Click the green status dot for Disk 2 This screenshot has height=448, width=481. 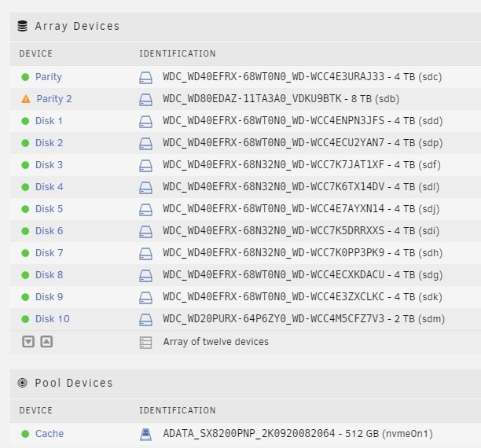coord(25,143)
